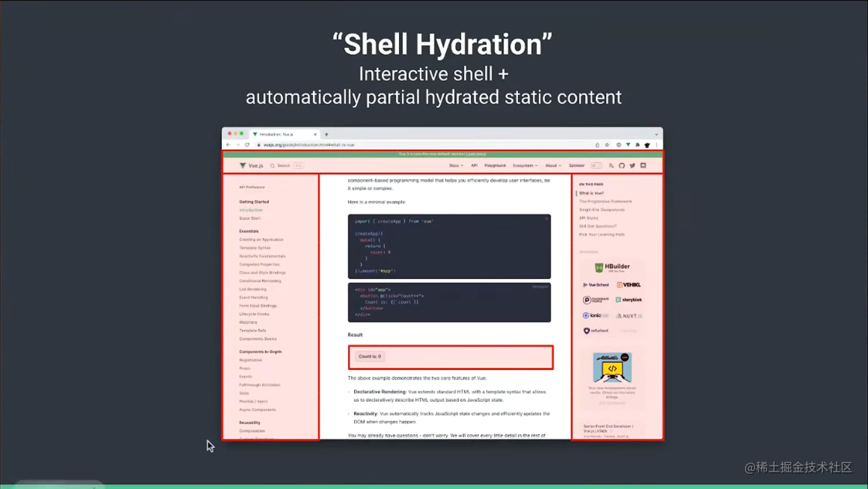The image size is (868, 489).
Task: Open the Twitter icon link
Action: (x=632, y=165)
